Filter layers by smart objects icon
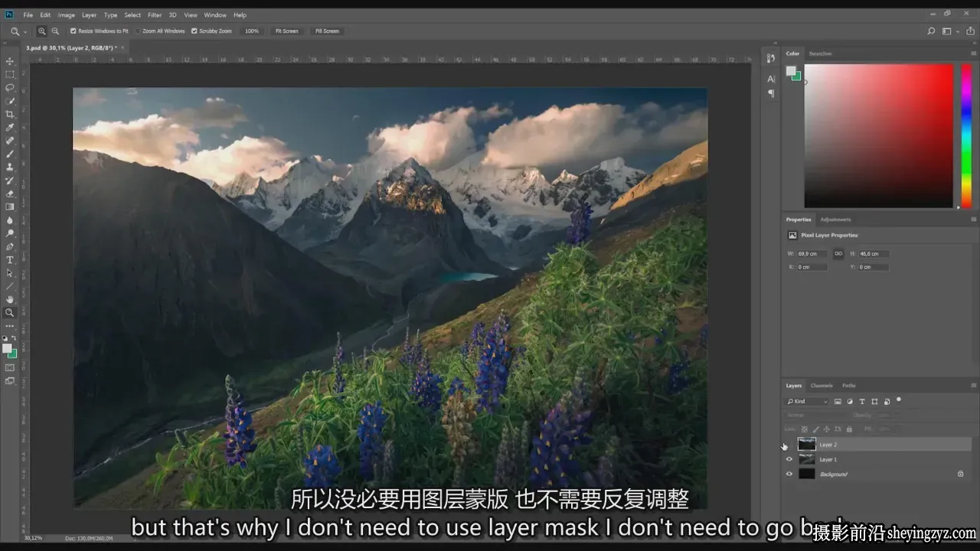The height and width of the screenshot is (551, 980). coord(887,401)
